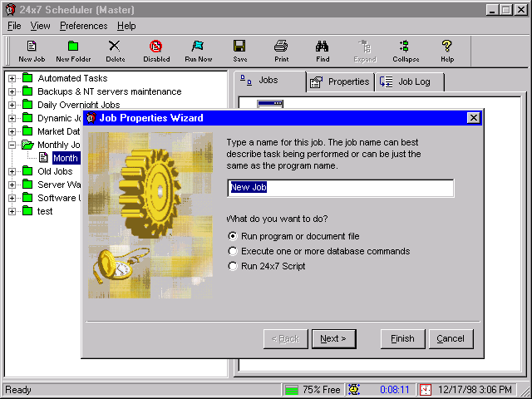The width and height of the screenshot is (532, 399).
Task: Click the Software folder icon in tree
Action: click(x=27, y=198)
